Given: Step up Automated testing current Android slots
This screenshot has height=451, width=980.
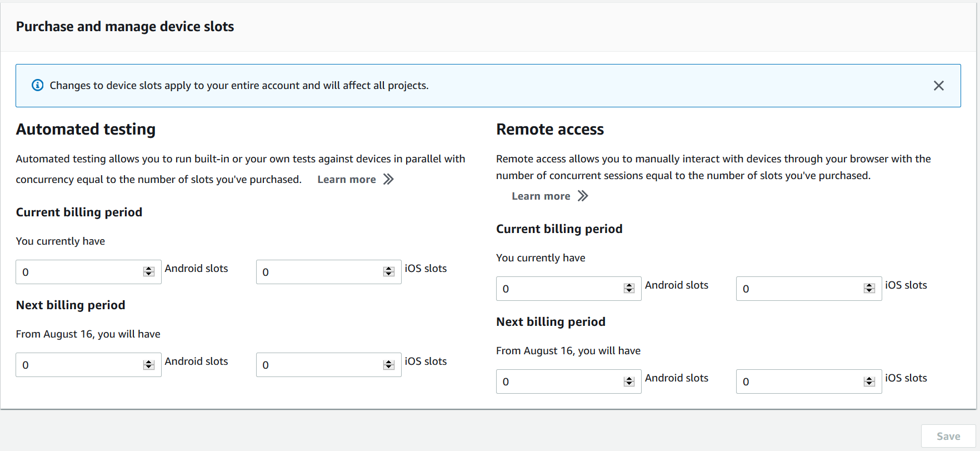Looking at the screenshot, I should 148,269.
